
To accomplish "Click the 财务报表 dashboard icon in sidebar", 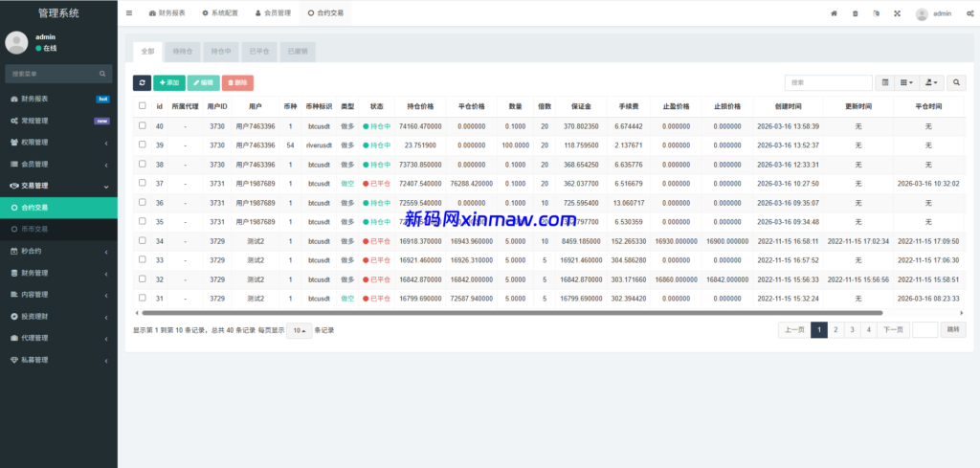I will coord(14,99).
